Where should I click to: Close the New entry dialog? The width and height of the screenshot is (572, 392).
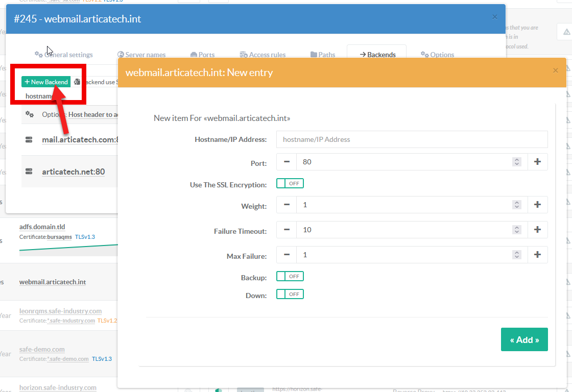pos(556,70)
